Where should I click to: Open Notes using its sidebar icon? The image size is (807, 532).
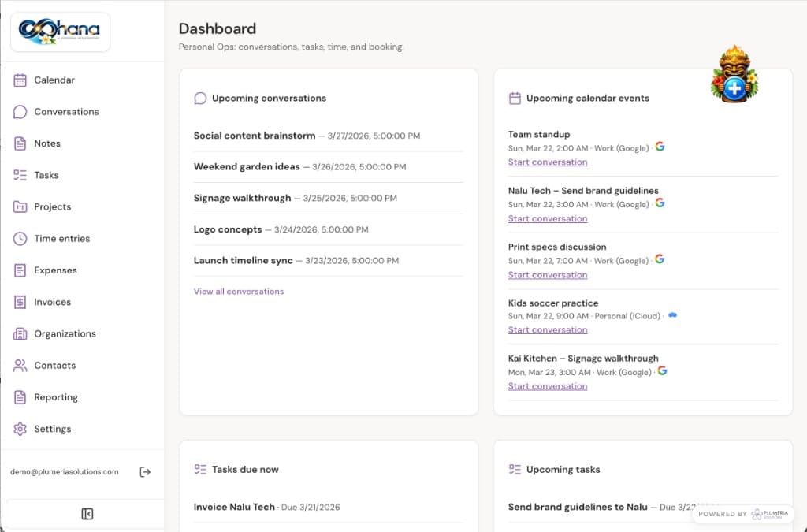pos(20,143)
